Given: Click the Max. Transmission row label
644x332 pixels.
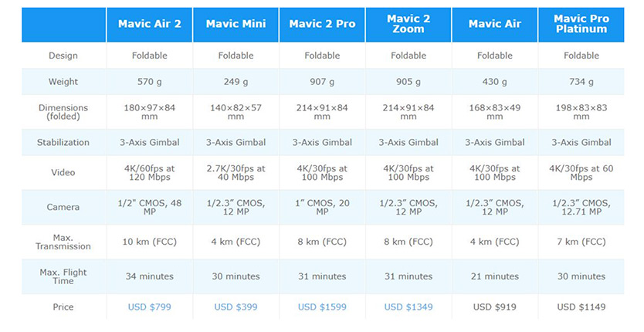Looking at the screenshot, I should tap(63, 242).
